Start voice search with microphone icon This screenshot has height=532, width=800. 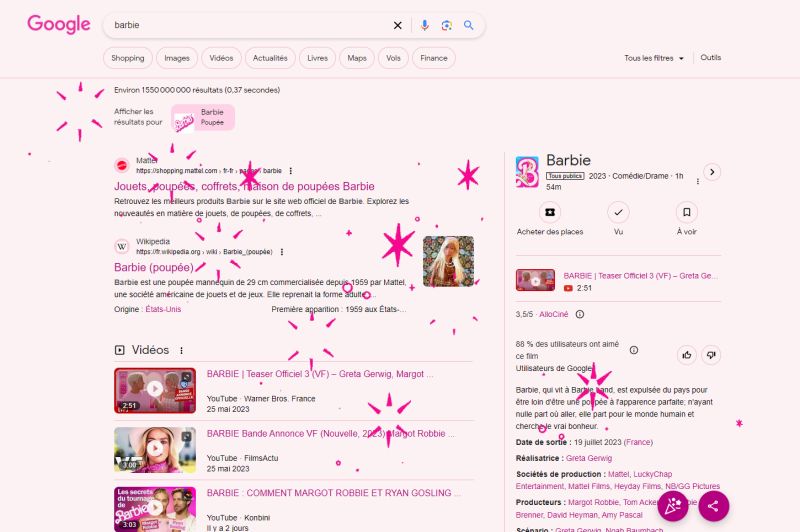tap(424, 25)
